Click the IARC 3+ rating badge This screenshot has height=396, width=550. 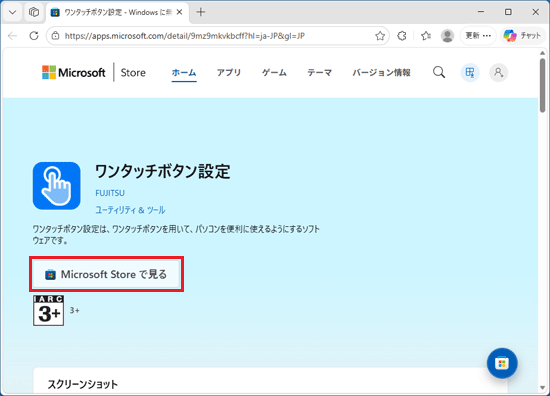click(x=48, y=311)
